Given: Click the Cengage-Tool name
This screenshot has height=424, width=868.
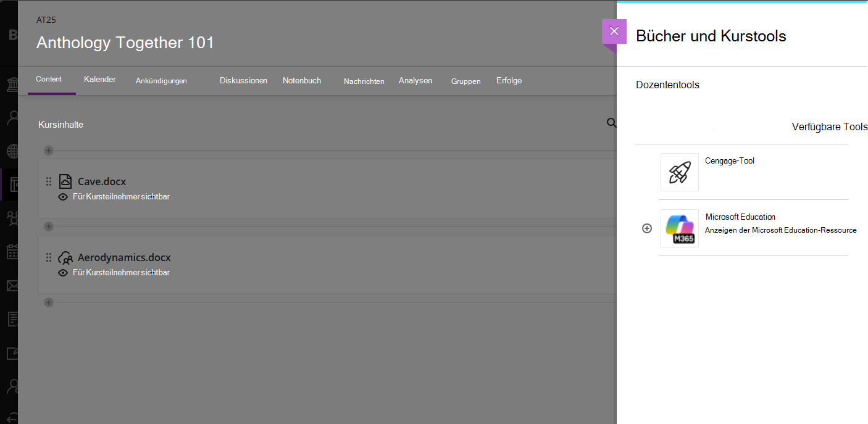Looking at the screenshot, I should pos(730,160).
